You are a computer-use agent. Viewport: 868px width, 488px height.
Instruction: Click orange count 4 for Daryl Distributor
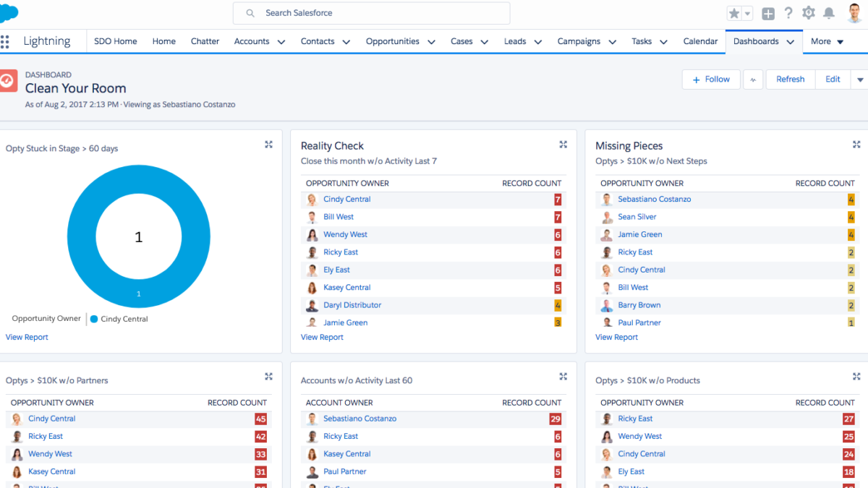tap(558, 305)
